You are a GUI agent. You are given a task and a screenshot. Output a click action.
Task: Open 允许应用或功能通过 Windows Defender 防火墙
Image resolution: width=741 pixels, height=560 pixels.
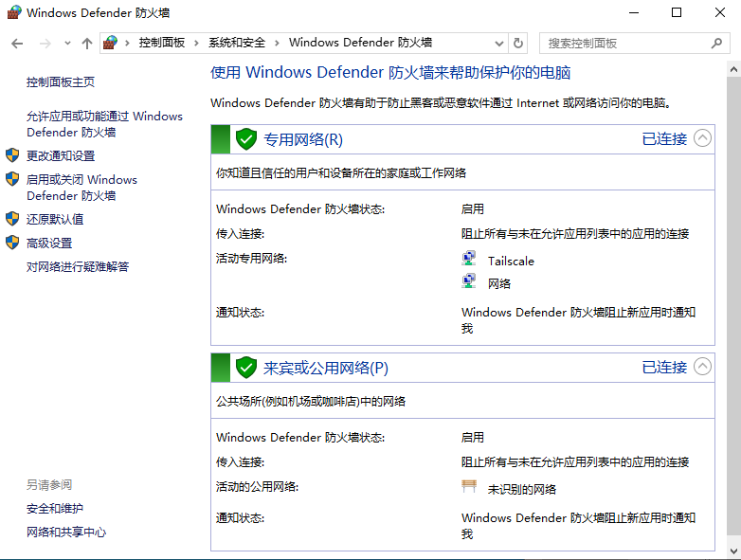(x=104, y=124)
